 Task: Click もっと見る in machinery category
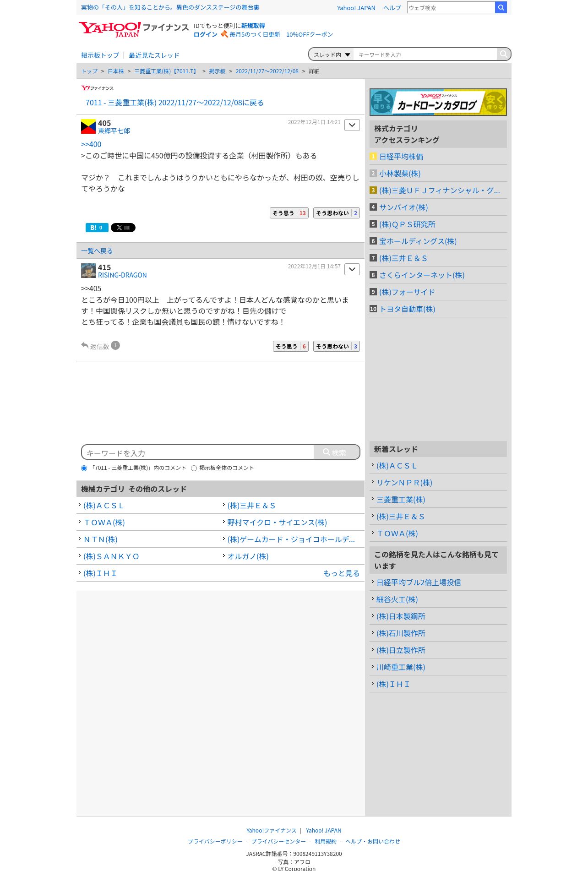(x=341, y=573)
